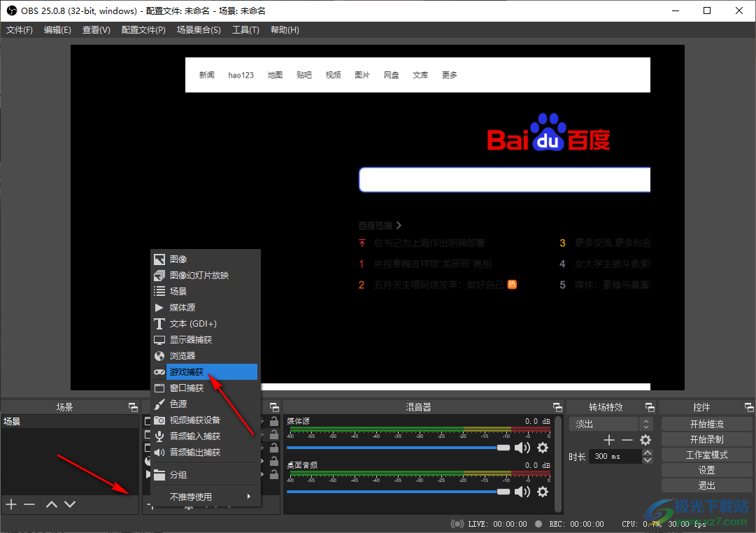Open the View (查看) menu
Viewport: 756px width, 533px height.
point(97,30)
